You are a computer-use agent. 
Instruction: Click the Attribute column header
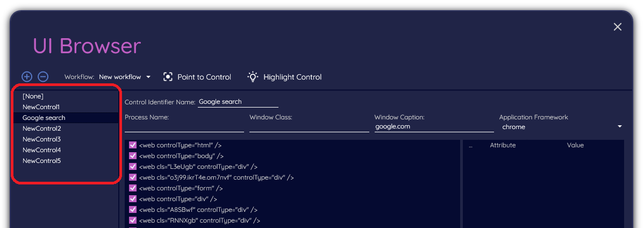click(503, 145)
